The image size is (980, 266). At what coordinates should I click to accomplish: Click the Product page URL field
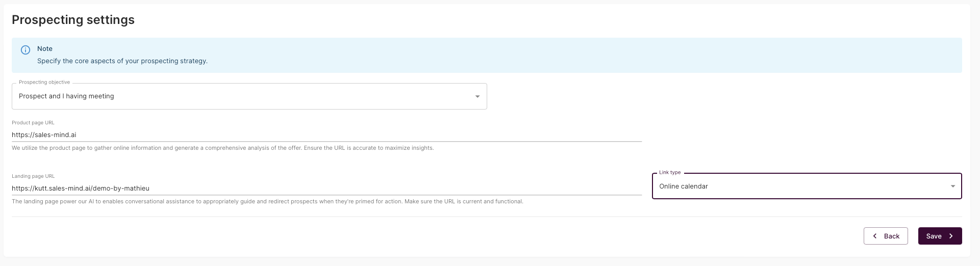(x=326, y=135)
